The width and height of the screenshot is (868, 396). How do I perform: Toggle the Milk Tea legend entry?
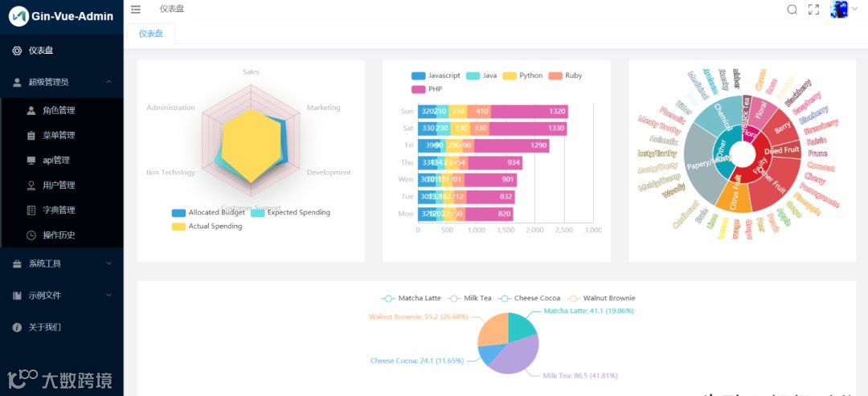tap(469, 298)
